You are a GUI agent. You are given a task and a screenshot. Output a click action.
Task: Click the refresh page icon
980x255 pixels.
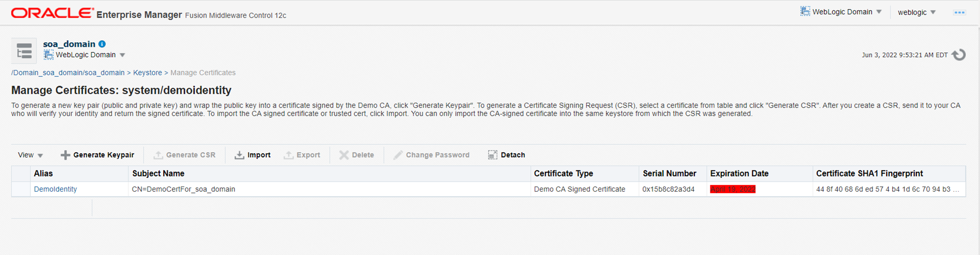point(959,55)
